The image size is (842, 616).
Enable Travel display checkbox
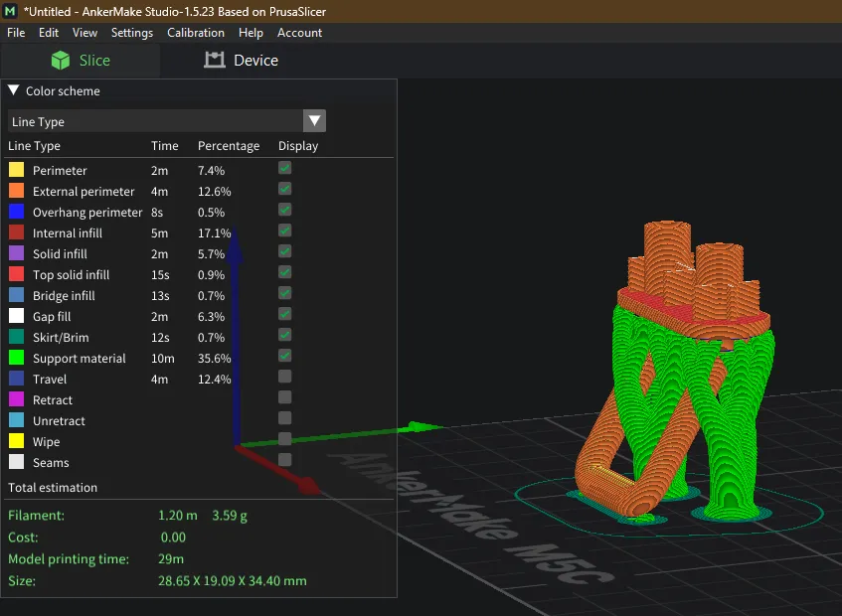pyautogui.click(x=285, y=377)
